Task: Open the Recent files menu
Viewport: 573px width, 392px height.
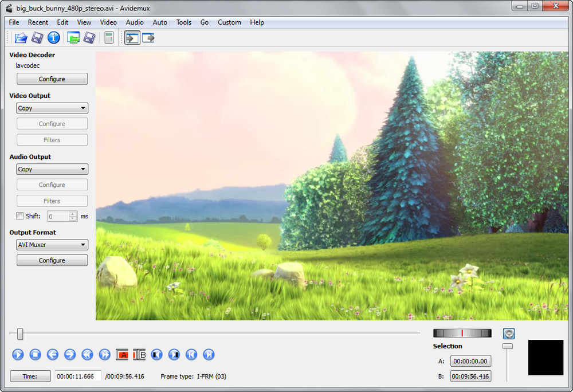Action: click(38, 22)
